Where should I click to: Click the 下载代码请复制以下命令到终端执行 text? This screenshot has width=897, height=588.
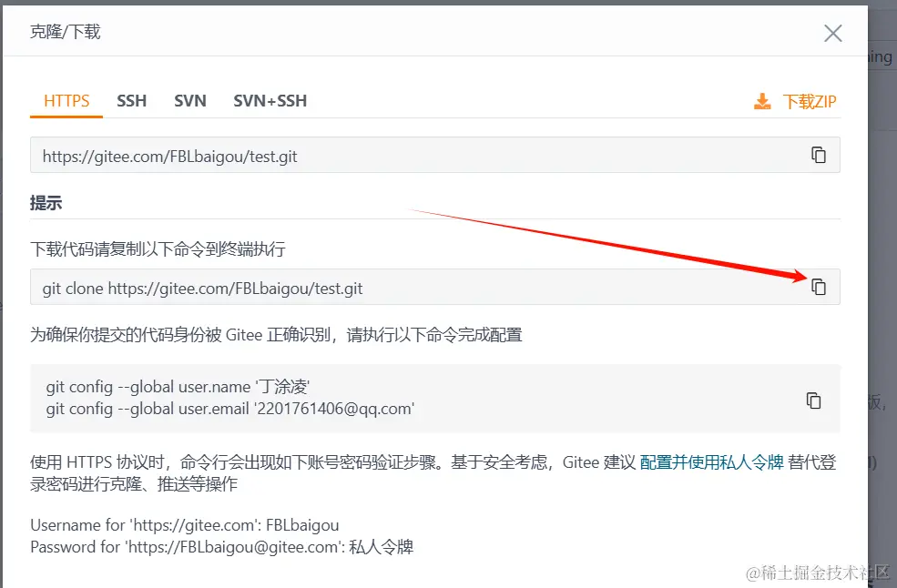click(x=158, y=249)
